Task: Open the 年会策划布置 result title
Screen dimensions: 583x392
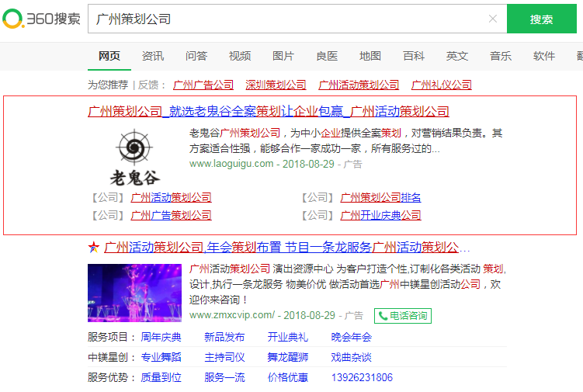Action: [x=286, y=247]
